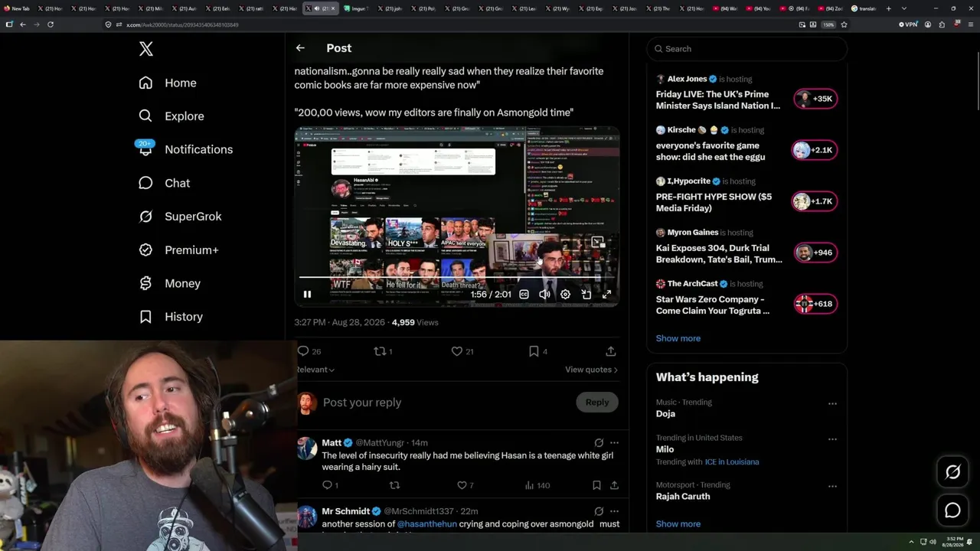Click the X logo in the sidebar

(146, 49)
